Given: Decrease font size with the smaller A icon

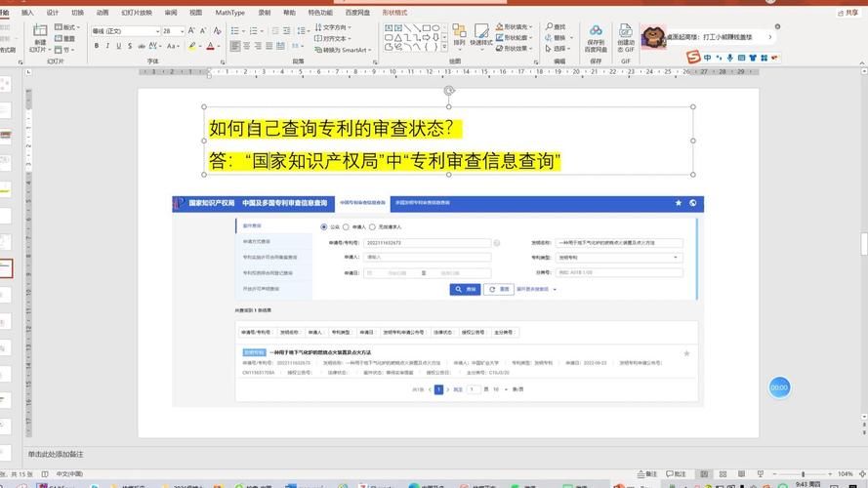Looking at the screenshot, I should (203, 31).
